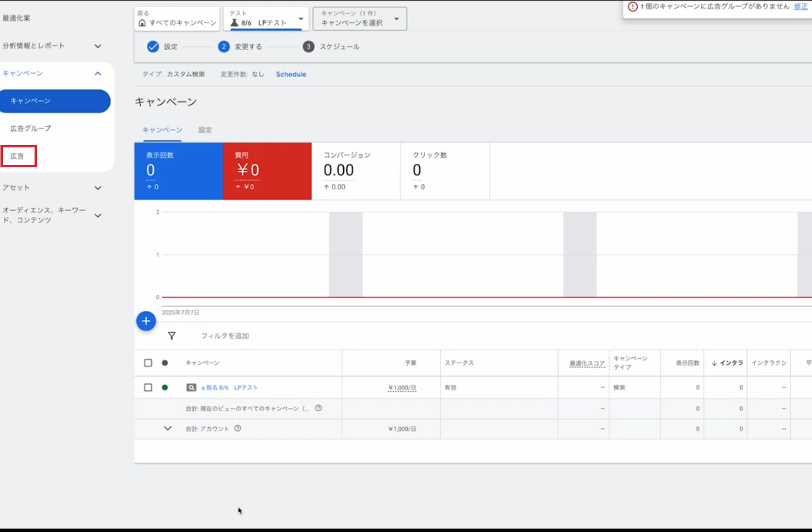Check the box for a.指名 8/6 LPテスト row
The height and width of the screenshot is (532, 812).
(148, 388)
